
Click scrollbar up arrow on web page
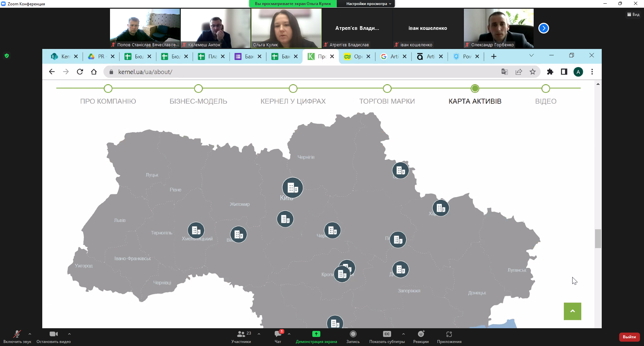598,84
